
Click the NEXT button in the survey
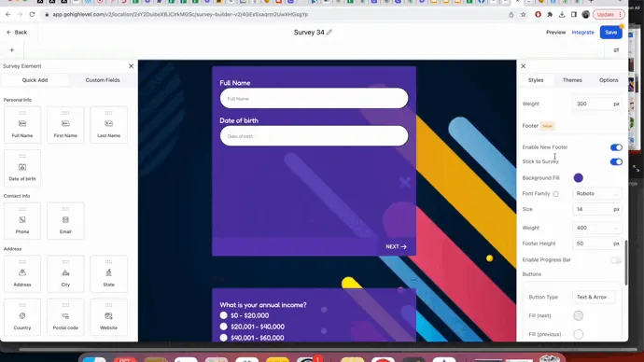(x=396, y=246)
